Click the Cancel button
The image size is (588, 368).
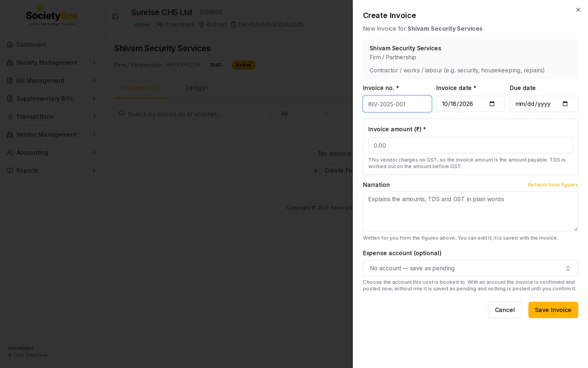point(505,310)
